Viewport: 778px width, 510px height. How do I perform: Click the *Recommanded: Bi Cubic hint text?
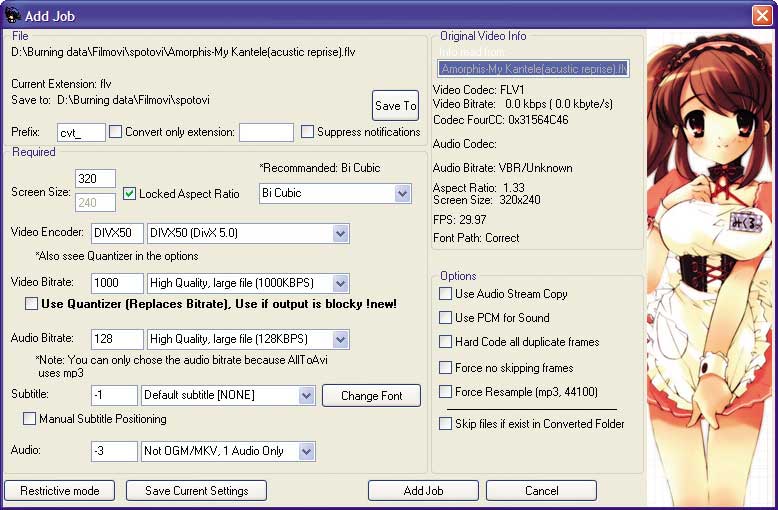[320, 168]
